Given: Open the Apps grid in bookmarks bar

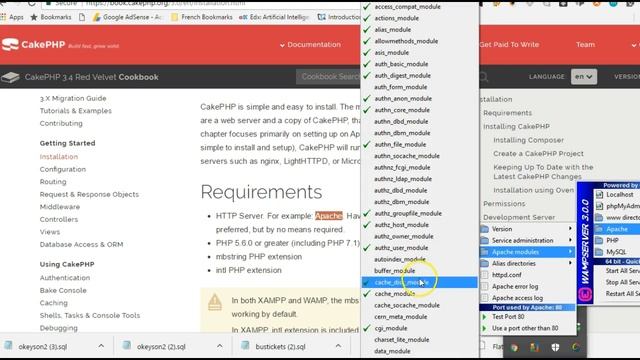Looking at the screenshot, I should coord(12,17).
